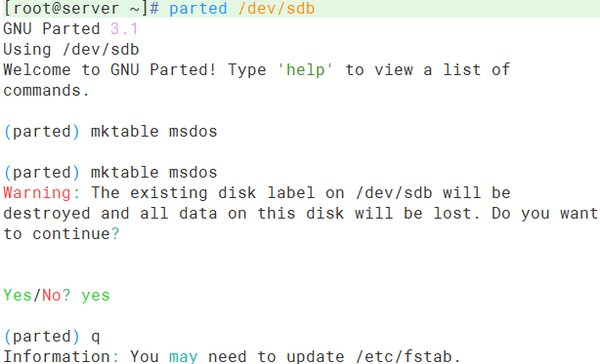
Task: Click the 'q' quit command
Action: point(96,338)
